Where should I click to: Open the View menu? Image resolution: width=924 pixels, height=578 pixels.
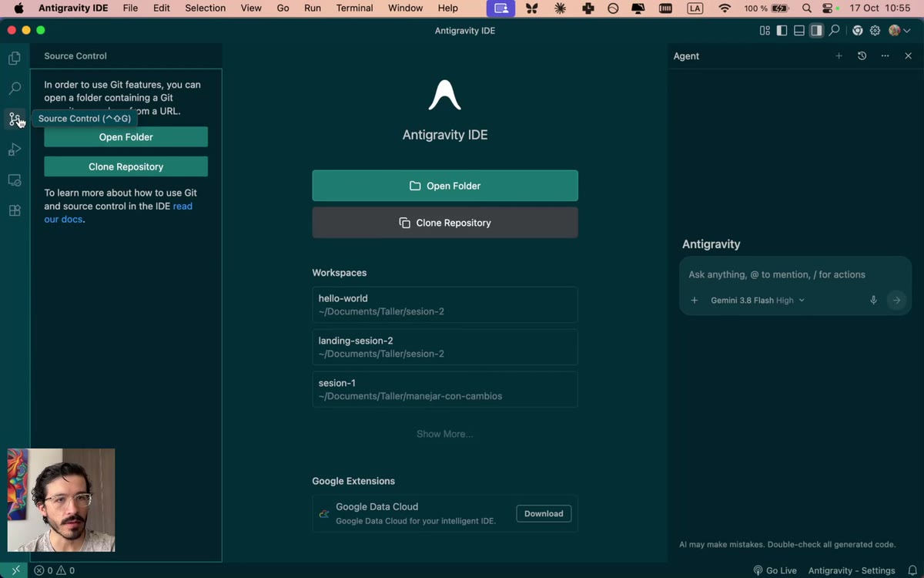[251, 8]
